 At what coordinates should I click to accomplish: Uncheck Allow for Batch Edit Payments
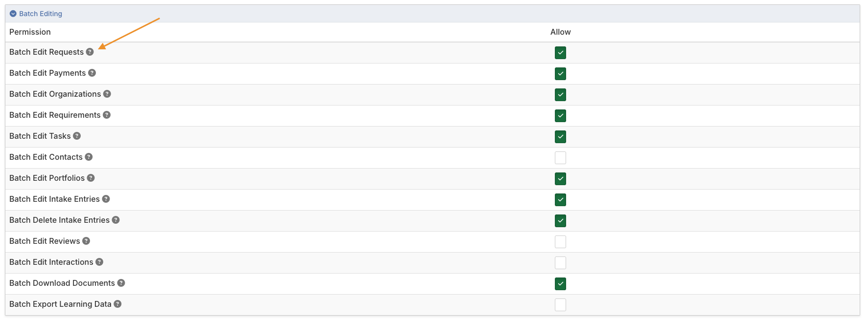(560, 74)
